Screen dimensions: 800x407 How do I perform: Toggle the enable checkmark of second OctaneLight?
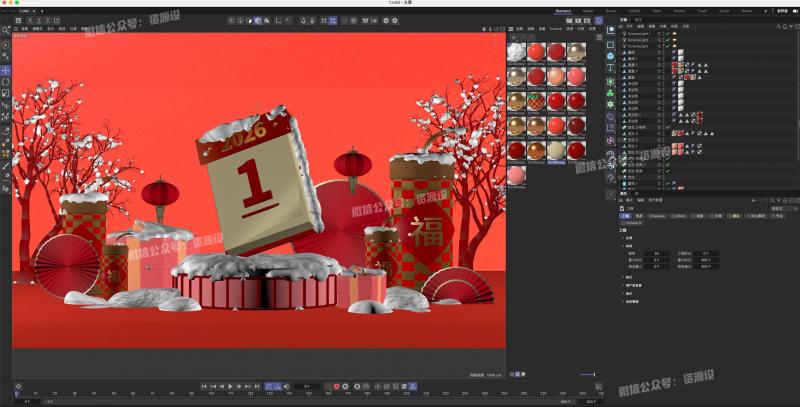667,40
